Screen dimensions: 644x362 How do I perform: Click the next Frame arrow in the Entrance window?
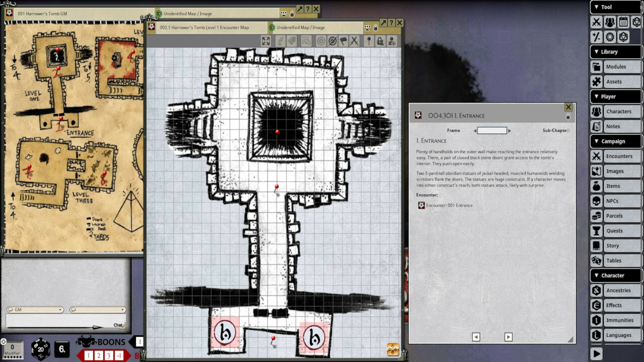click(x=510, y=130)
